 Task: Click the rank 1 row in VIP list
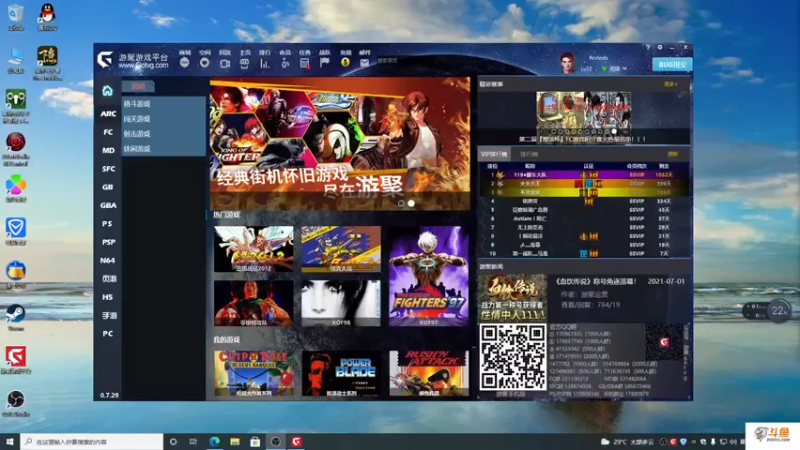(584, 174)
